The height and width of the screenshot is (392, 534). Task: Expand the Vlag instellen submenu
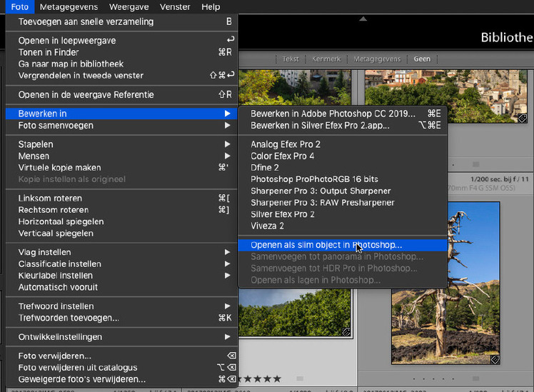121,252
